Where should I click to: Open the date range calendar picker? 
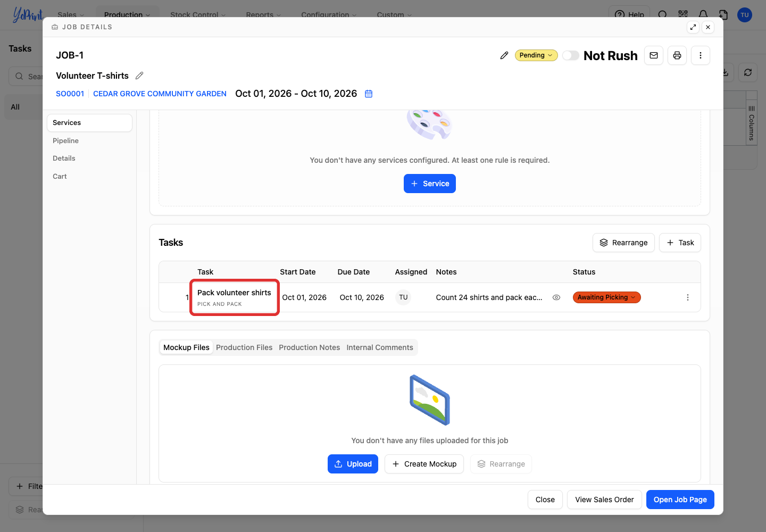pyautogui.click(x=369, y=94)
